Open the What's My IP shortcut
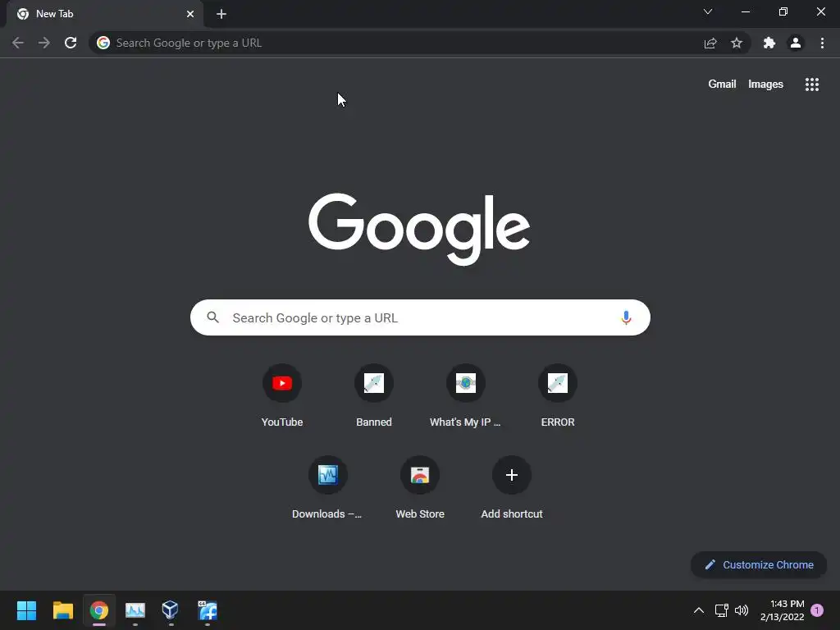This screenshot has height=630, width=840. click(x=466, y=395)
